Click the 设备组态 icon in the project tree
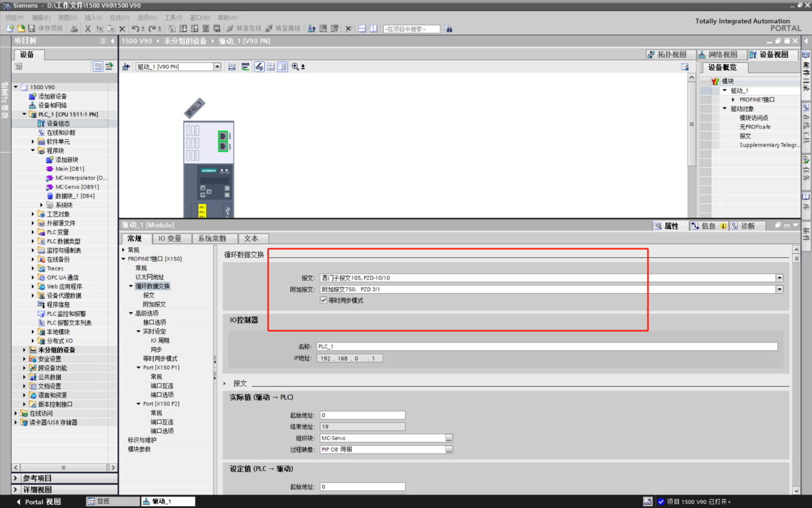 pos(42,123)
